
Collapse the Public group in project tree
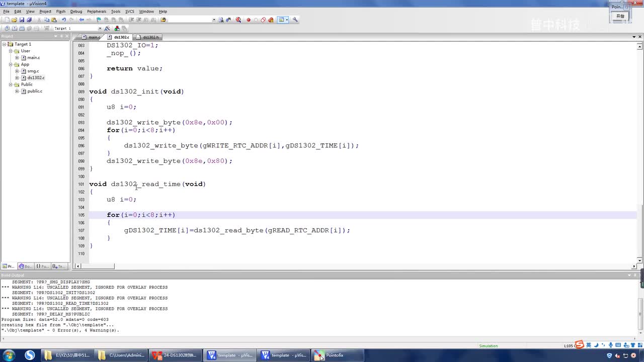pyautogui.click(x=11, y=84)
